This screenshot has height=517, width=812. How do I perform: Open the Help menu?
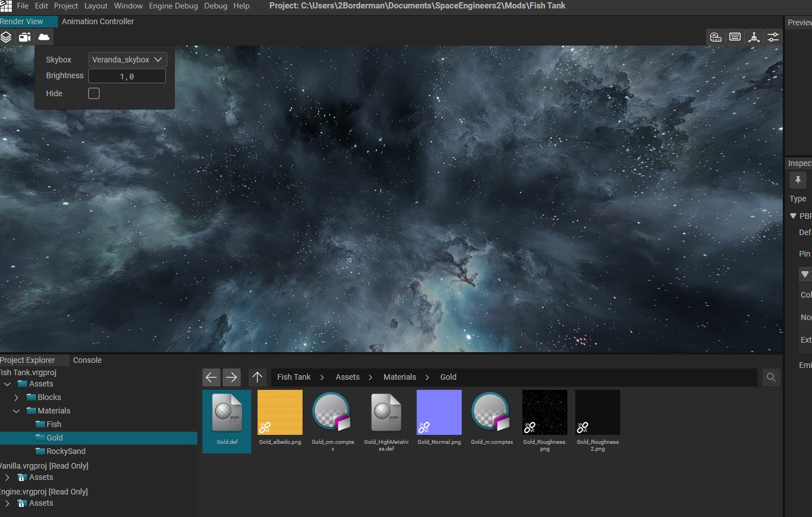point(241,6)
